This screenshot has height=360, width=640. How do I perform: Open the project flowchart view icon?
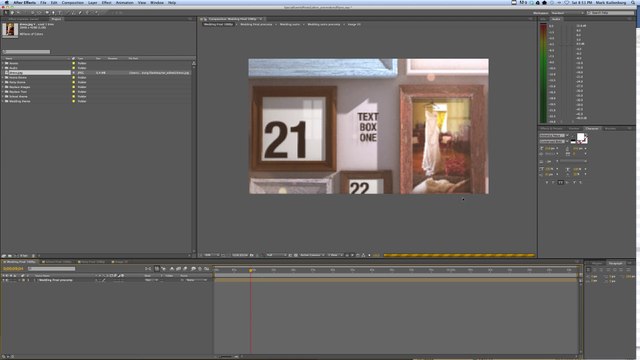coord(193,63)
